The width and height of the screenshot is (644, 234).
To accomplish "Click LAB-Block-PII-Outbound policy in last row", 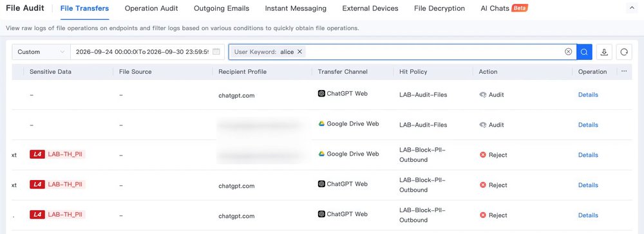I will [x=422, y=215].
